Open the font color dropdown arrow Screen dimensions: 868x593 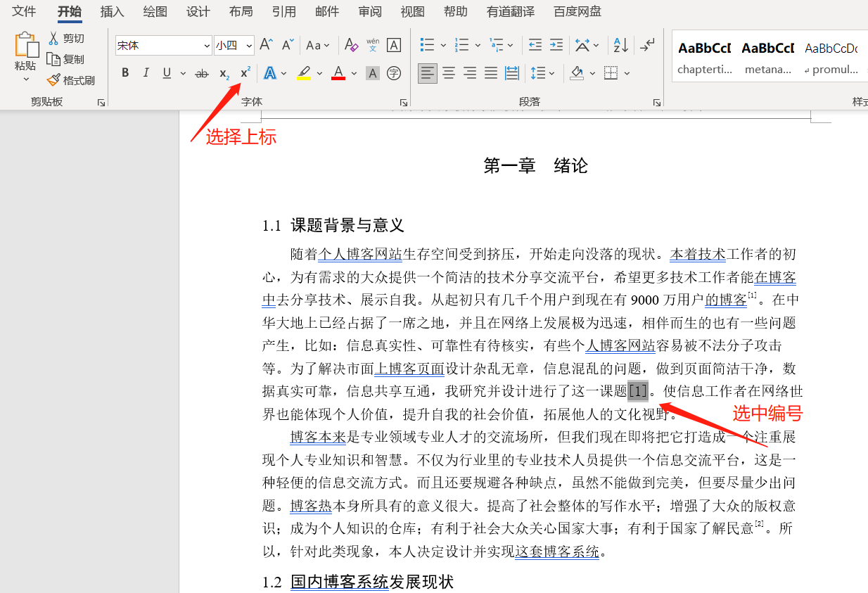click(354, 73)
